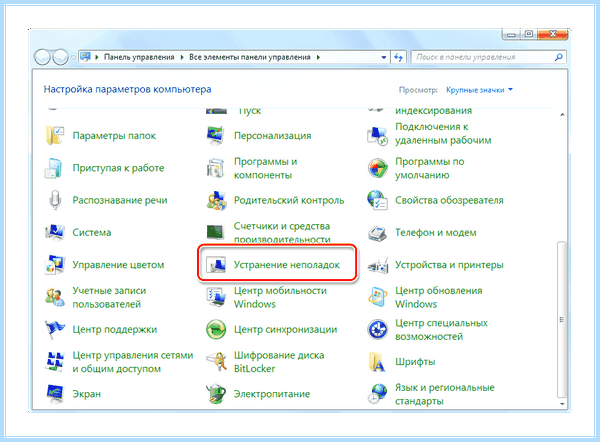This screenshot has height=442, width=600.
Task: Click the microphone icon for Распознавание речи
Action: (55, 200)
